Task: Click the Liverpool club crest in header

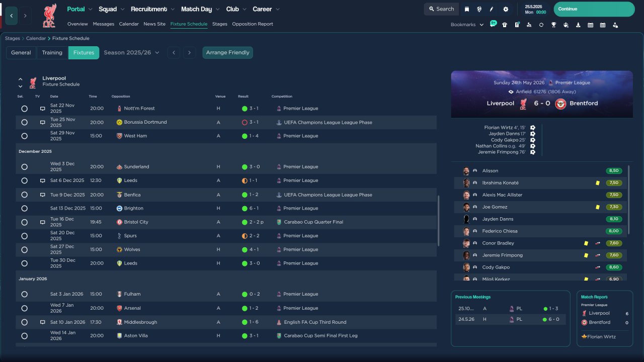Action: pos(49,16)
